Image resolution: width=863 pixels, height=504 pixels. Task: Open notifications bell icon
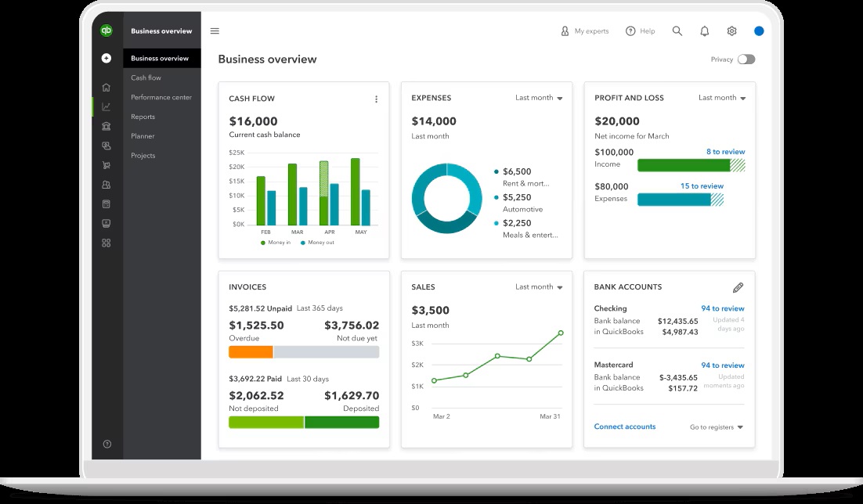(704, 31)
